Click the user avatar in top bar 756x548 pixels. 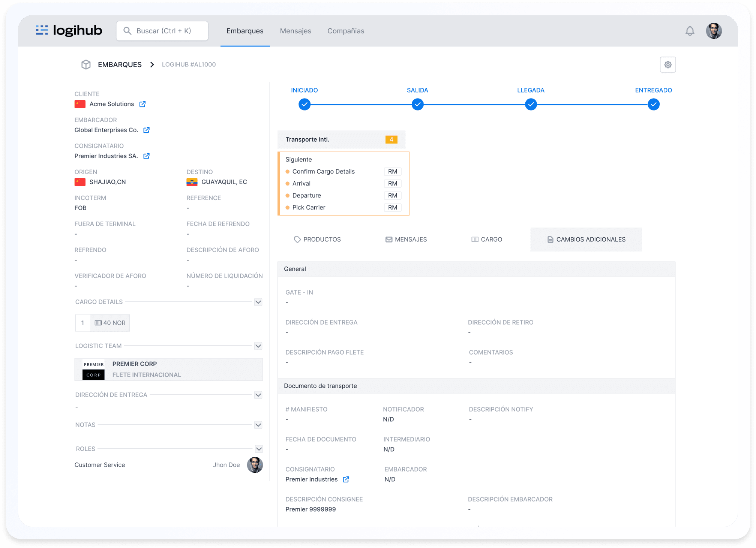713,31
